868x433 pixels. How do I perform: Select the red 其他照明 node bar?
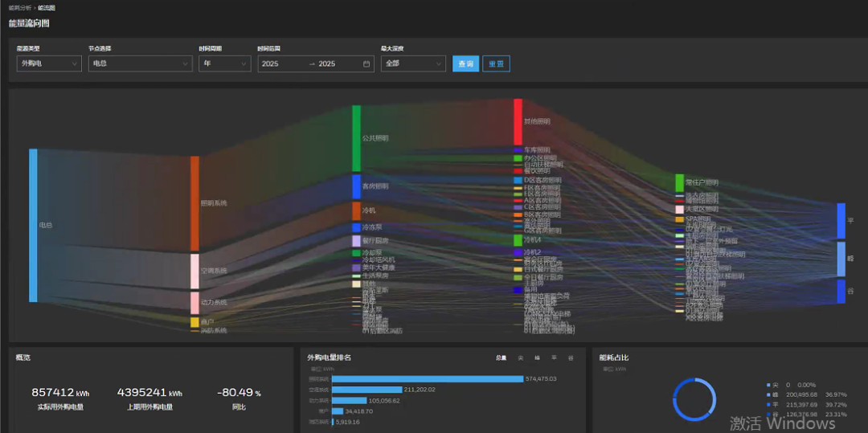(518, 121)
